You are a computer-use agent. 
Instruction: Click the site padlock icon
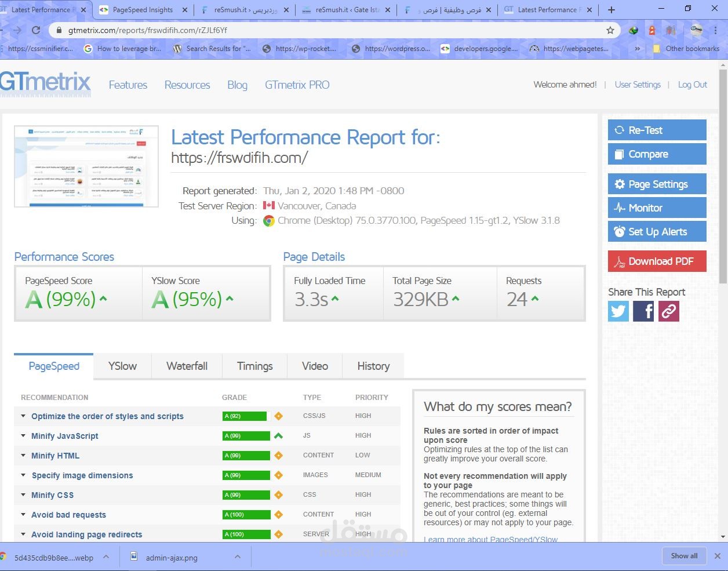point(59,30)
